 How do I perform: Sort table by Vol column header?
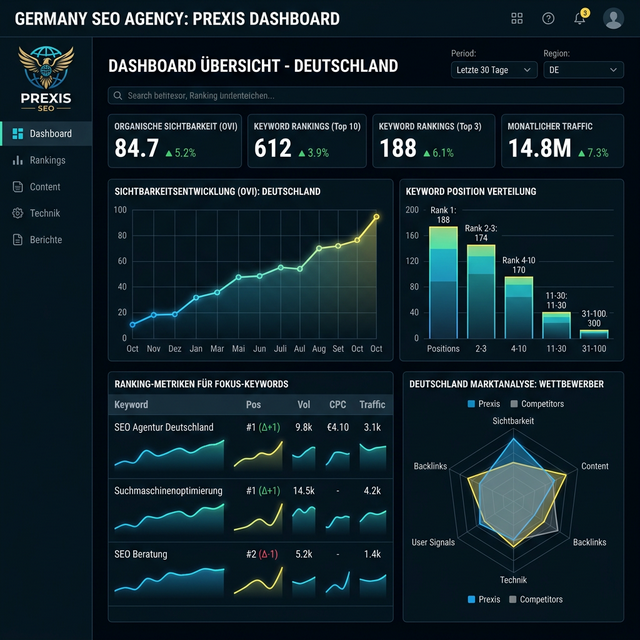pos(304,404)
